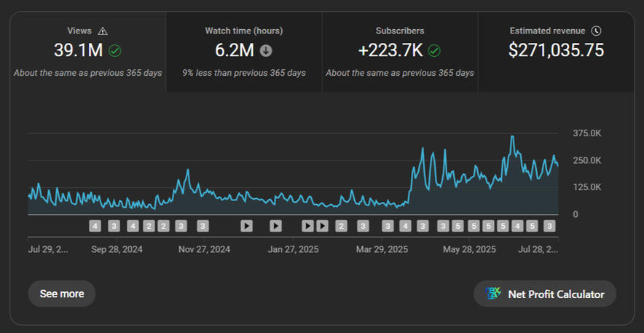Click the down-arrow icon beside 6.2M watch time
Screen dimensions: 644x333
point(266,51)
